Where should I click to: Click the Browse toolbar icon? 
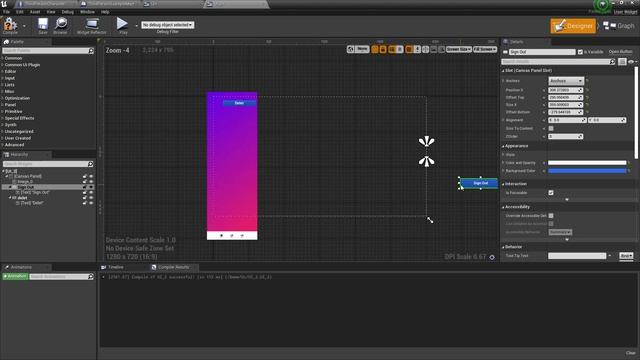click(60, 26)
